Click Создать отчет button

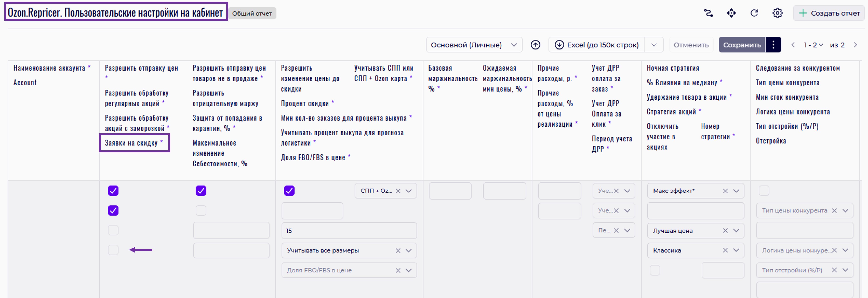829,13
